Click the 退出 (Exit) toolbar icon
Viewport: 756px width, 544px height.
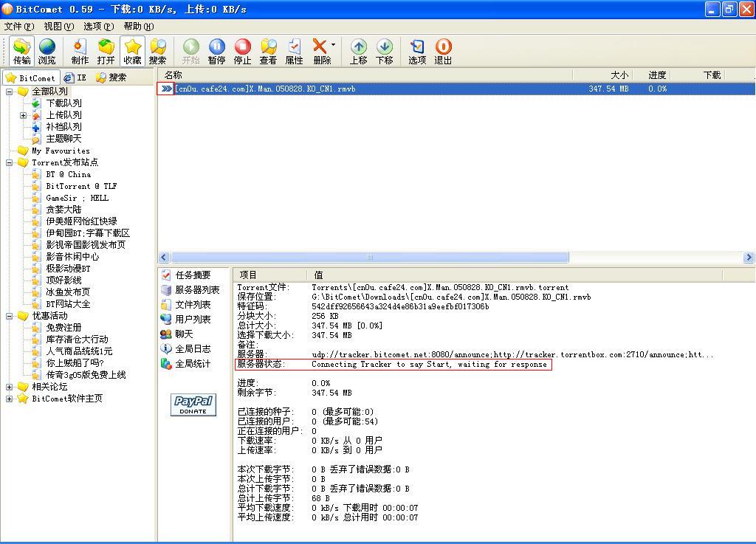[443, 51]
